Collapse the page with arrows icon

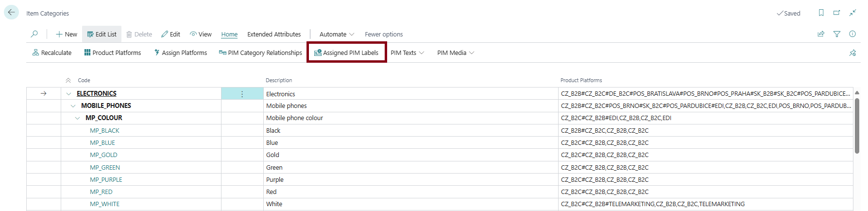click(852, 13)
